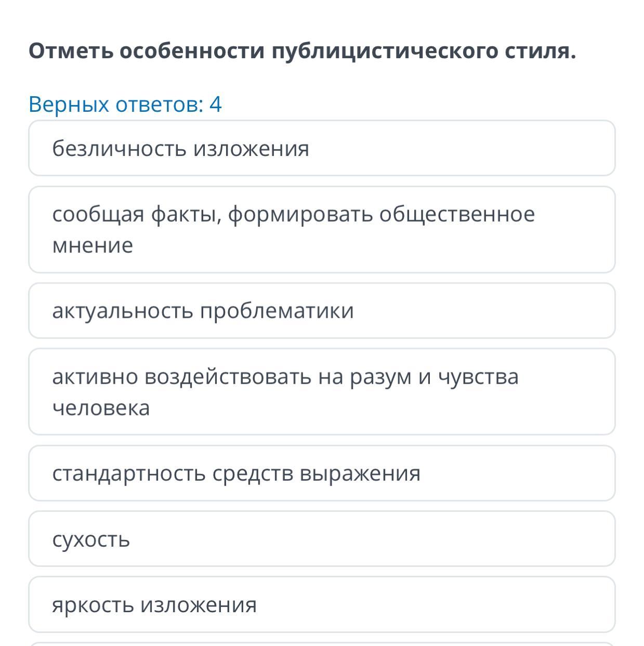Click the 'Верных ответов: 4' hint text
This screenshot has height=646, width=644.
[125, 104]
